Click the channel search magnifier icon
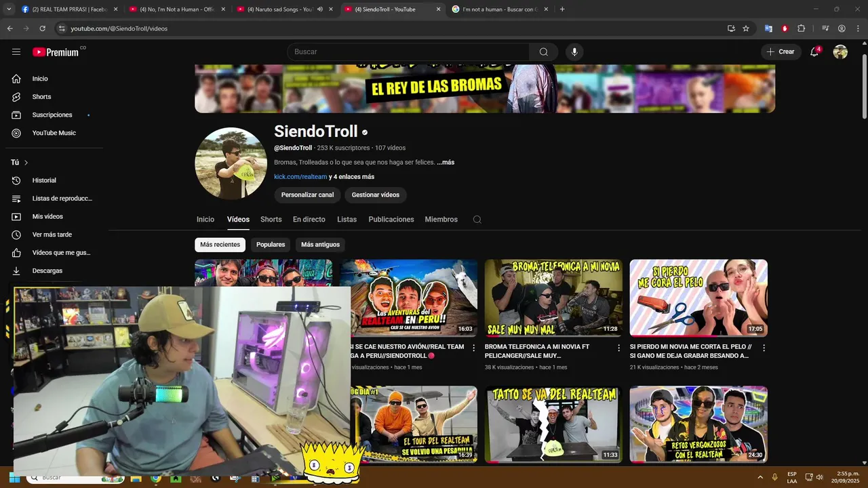Image resolution: width=868 pixels, height=488 pixels. (x=477, y=220)
